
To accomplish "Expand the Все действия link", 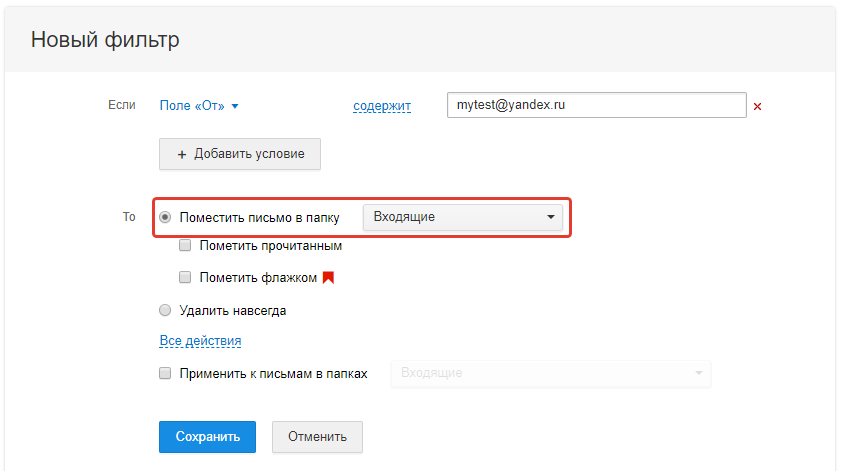I will (200, 341).
